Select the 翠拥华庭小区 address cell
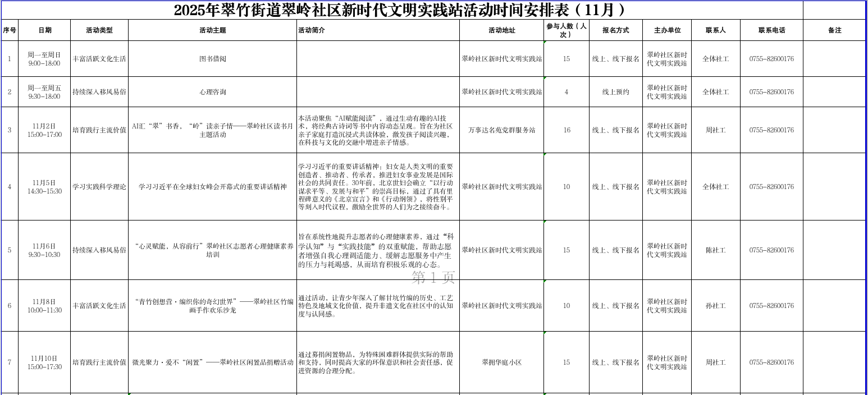The width and height of the screenshot is (868, 395). (x=501, y=362)
